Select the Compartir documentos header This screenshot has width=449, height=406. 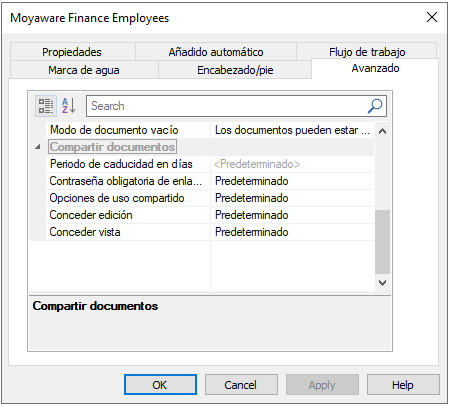coord(112,147)
